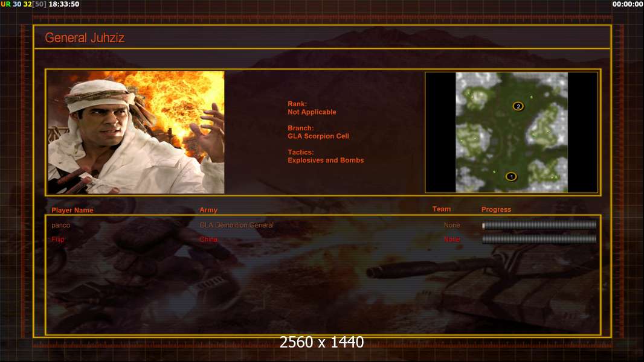Click start position marker 2 on minimap
This screenshot has width=644, height=362.
pos(518,106)
